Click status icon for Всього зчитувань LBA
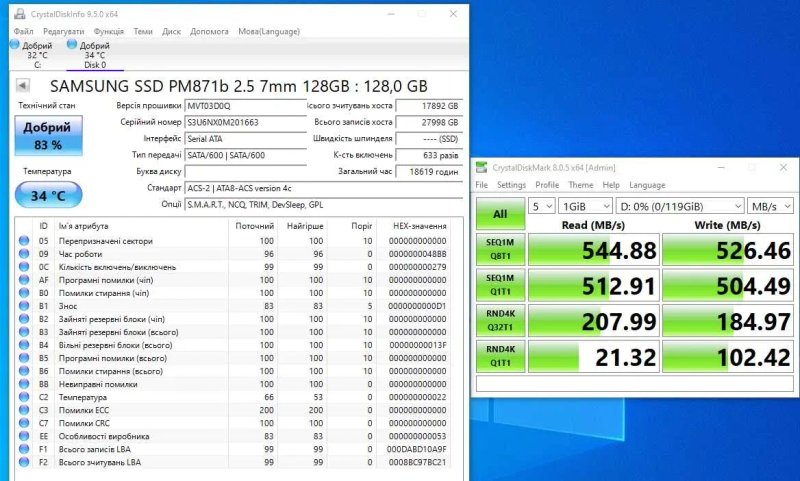 coord(23,462)
